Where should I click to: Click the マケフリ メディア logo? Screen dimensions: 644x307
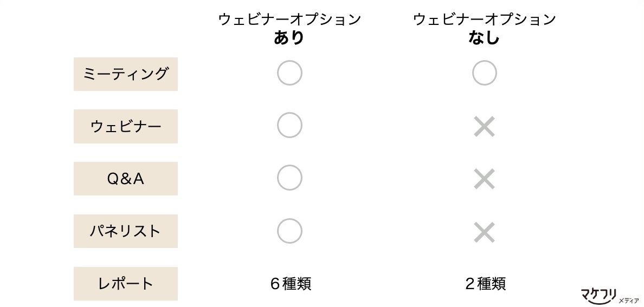point(609,296)
